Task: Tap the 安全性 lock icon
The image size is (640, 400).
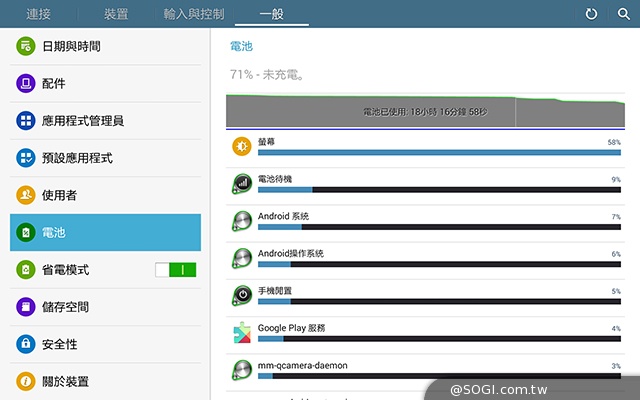Action: pos(26,344)
